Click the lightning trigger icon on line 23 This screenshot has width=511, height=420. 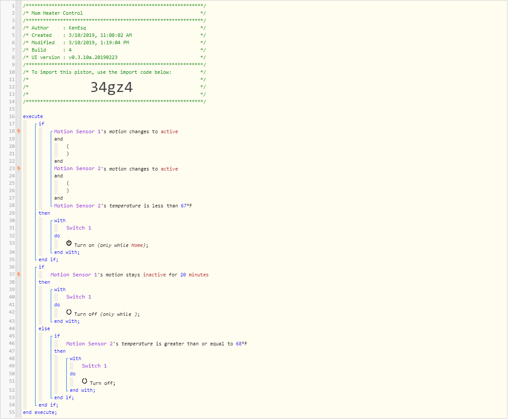tap(19, 169)
